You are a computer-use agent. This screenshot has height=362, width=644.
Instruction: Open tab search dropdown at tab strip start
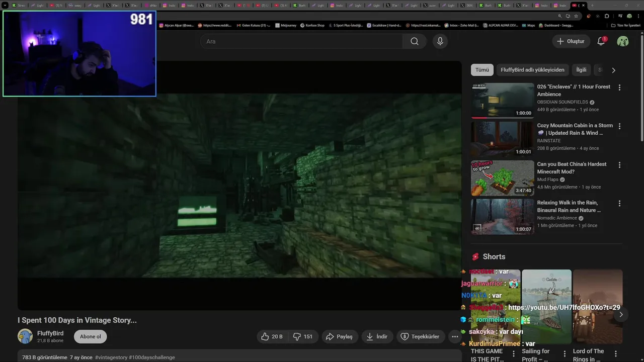(5, 6)
